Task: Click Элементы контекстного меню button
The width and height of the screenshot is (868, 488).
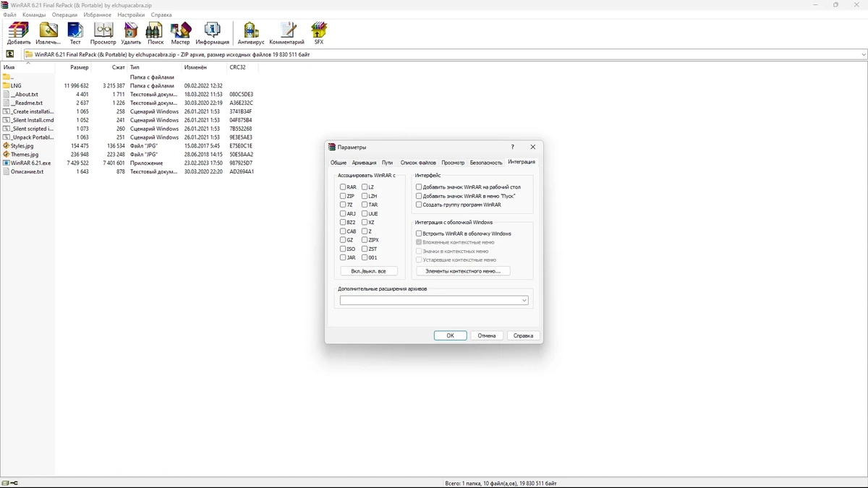Action: point(463,271)
